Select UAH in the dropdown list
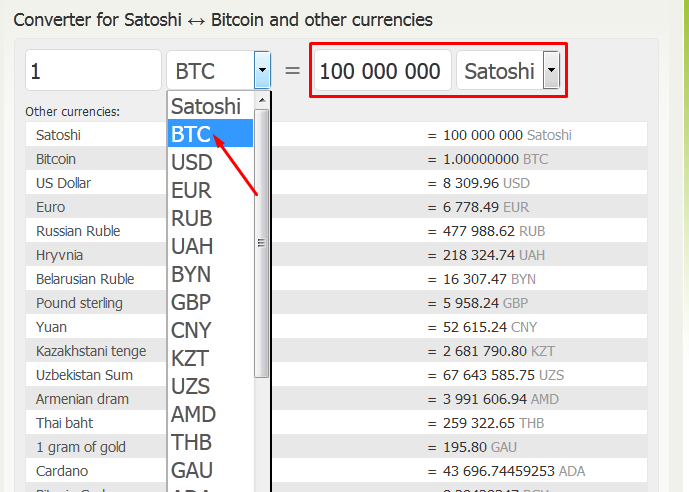Screen dimensions: 689x492 click(210, 246)
